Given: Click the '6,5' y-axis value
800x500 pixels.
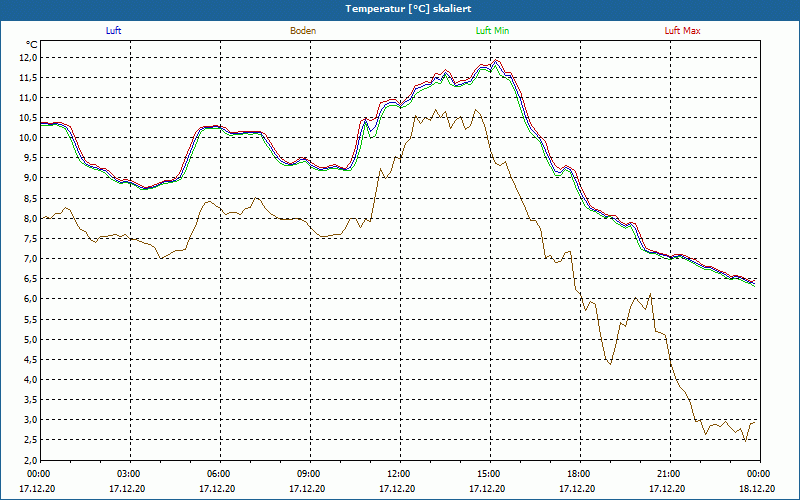Looking at the screenshot, I should (x=31, y=279).
